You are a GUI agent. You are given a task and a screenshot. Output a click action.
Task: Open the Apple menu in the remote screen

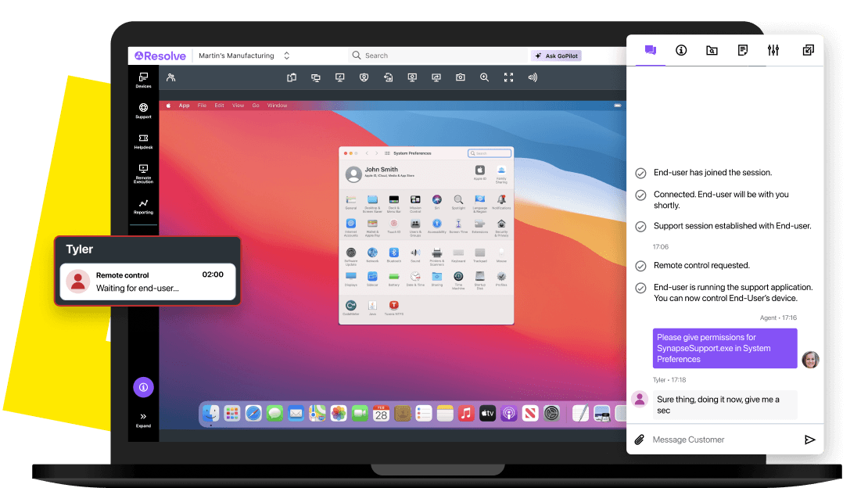(168, 106)
